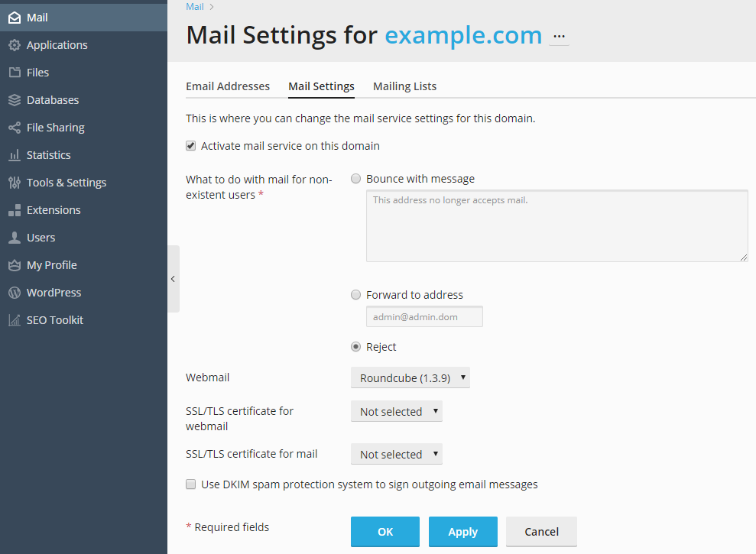Open the Applications gear icon in sidebar
756x554 pixels.
[x=15, y=45]
